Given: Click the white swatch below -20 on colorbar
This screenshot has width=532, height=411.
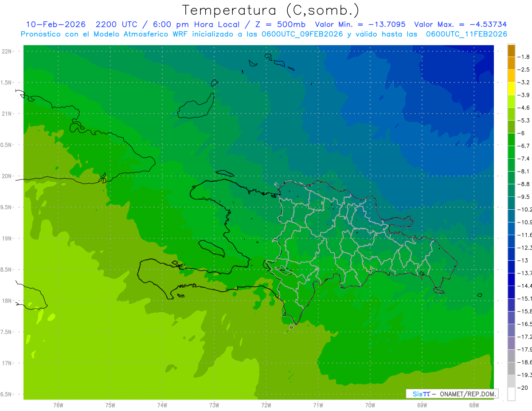Looking at the screenshot, I should pos(511,394).
